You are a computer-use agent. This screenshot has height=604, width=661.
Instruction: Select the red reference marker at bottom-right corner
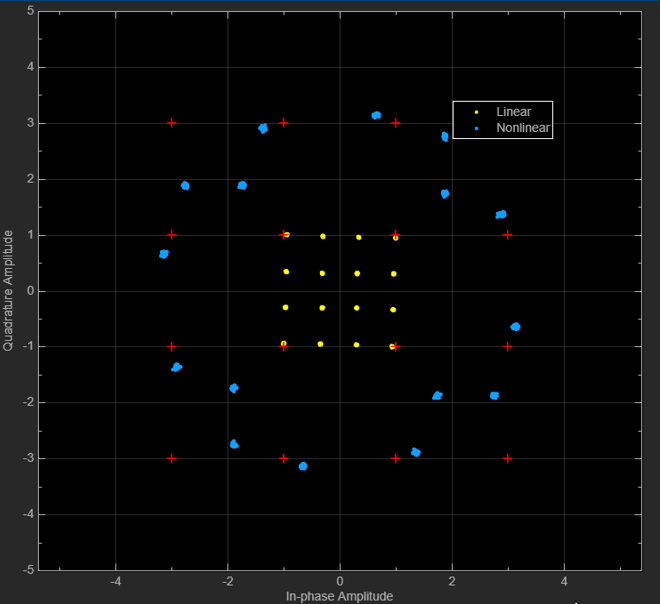pos(508,458)
